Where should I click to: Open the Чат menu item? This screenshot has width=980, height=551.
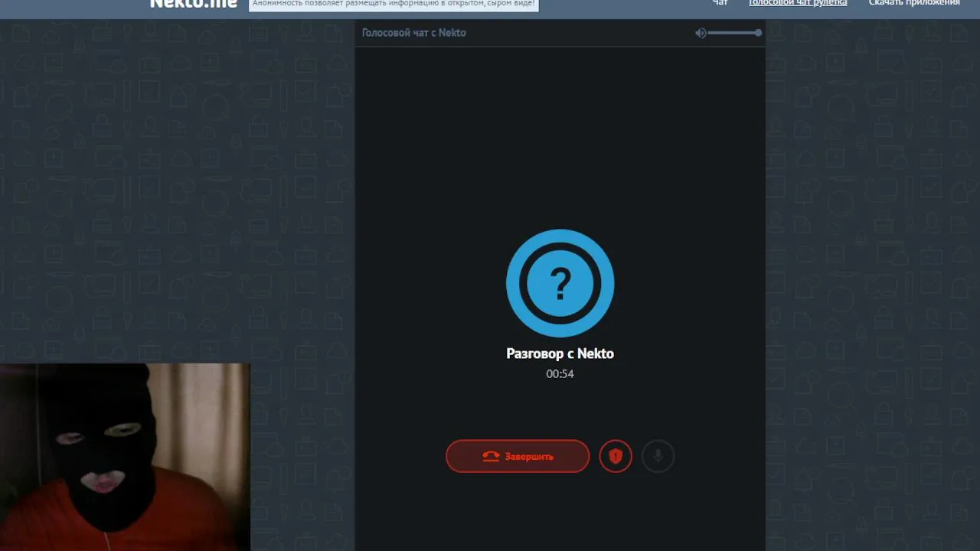pyautogui.click(x=720, y=3)
